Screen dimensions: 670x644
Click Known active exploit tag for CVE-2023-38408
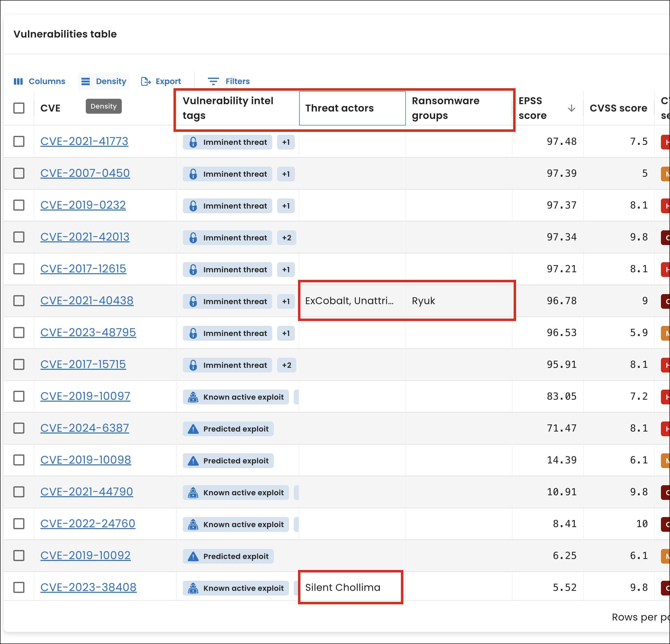[236, 588]
